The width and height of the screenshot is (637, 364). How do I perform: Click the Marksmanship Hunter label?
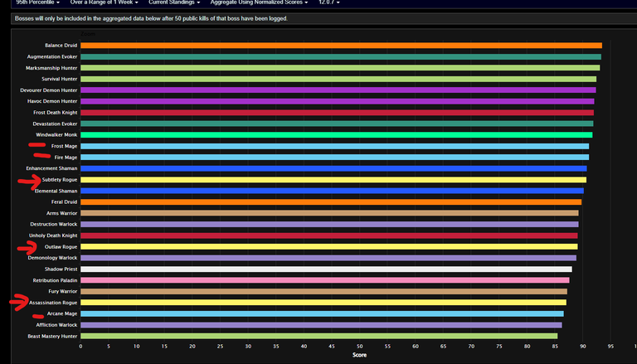51,68
